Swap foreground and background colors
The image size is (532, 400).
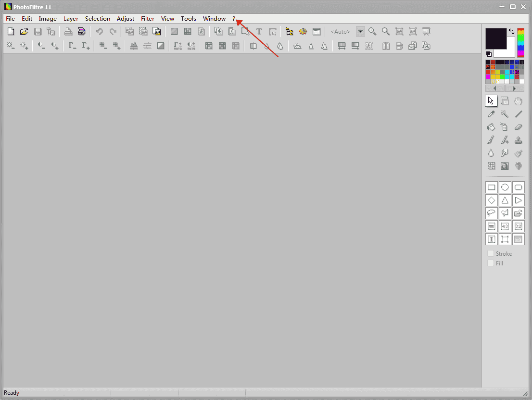click(511, 32)
